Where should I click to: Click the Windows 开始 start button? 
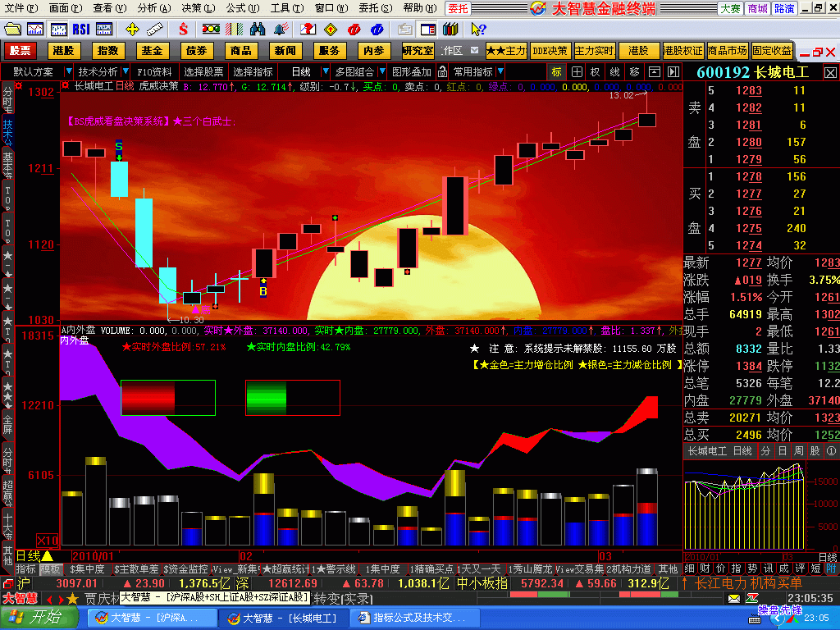[x=39, y=618]
